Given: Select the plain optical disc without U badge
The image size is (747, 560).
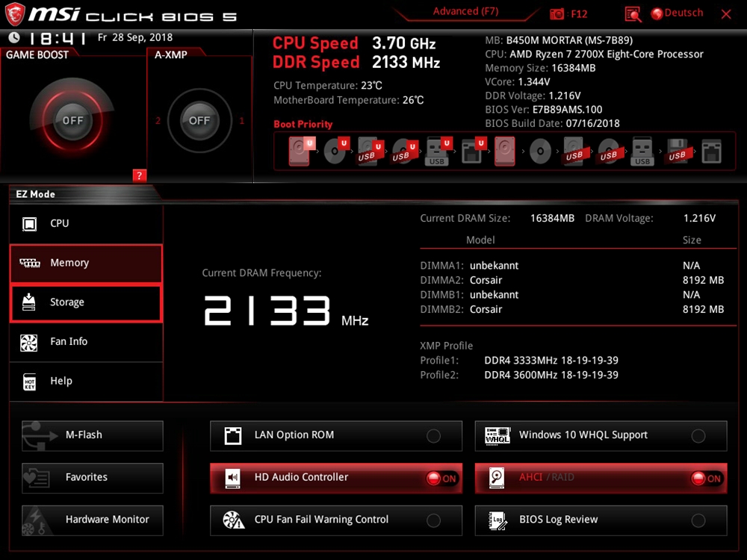Looking at the screenshot, I should pos(540,152).
